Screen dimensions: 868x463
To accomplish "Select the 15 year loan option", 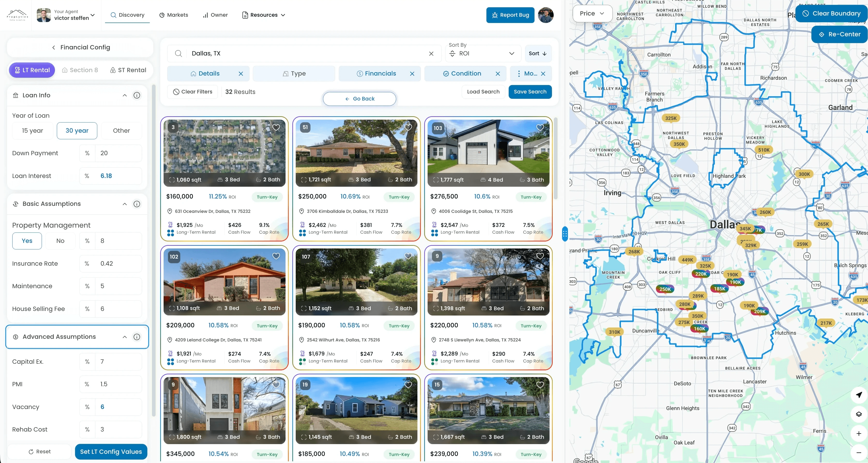I will point(32,131).
